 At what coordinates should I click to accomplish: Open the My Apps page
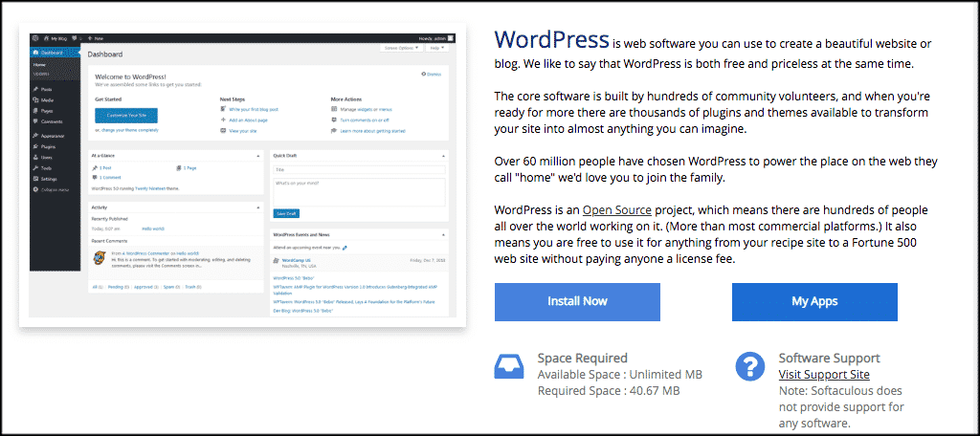[814, 302]
